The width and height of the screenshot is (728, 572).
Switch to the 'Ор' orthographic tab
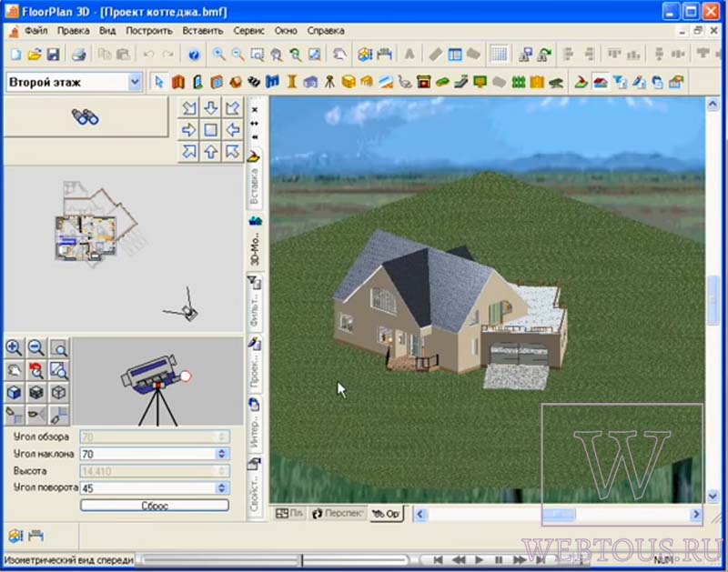click(x=386, y=514)
